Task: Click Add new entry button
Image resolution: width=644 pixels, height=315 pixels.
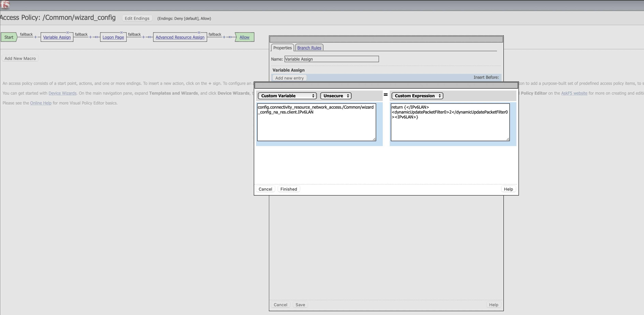Action: pos(289,78)
